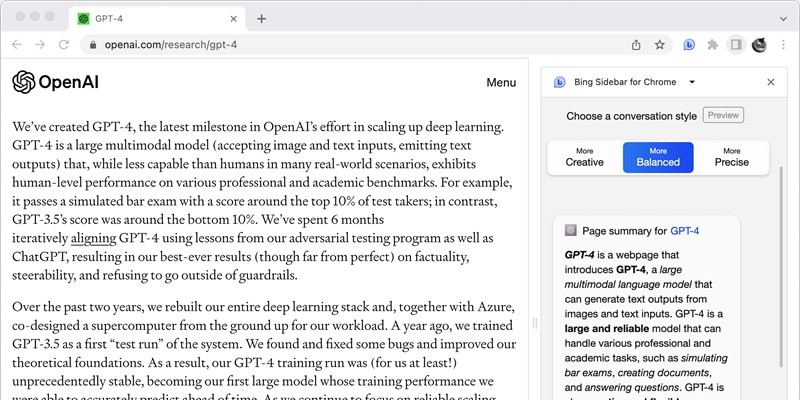Screen dimensions: 800x400
Task: Click the Preview badge
Action: 723,115
